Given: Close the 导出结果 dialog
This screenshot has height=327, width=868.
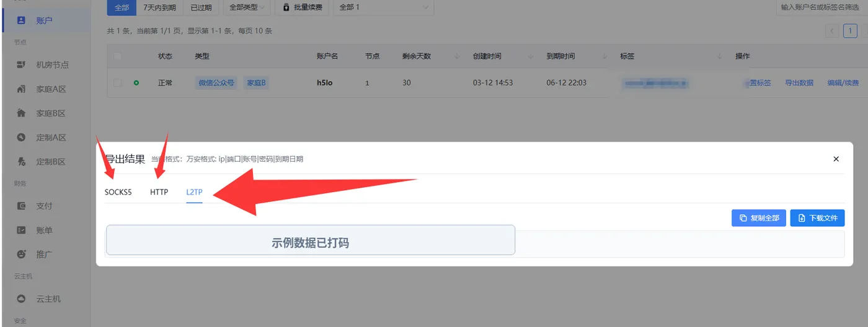Looking at the screenshot, I should pos(836,159).
